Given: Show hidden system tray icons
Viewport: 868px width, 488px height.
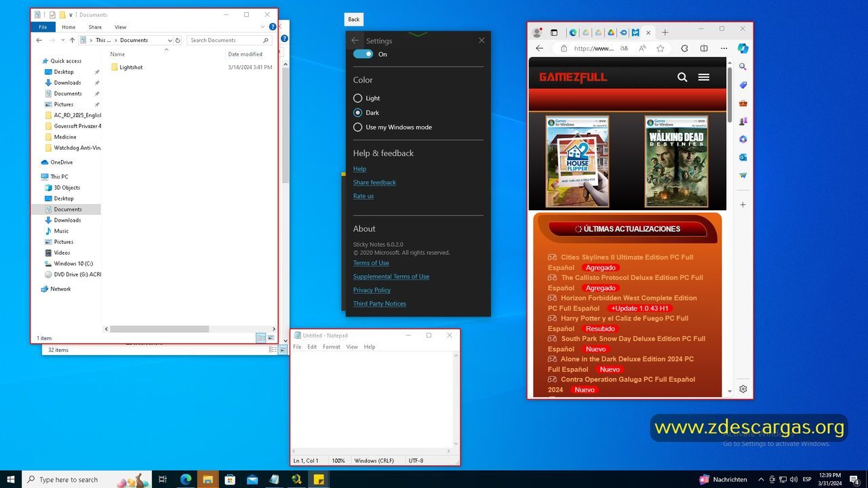Looking at the screenshot, I should 761,479.
